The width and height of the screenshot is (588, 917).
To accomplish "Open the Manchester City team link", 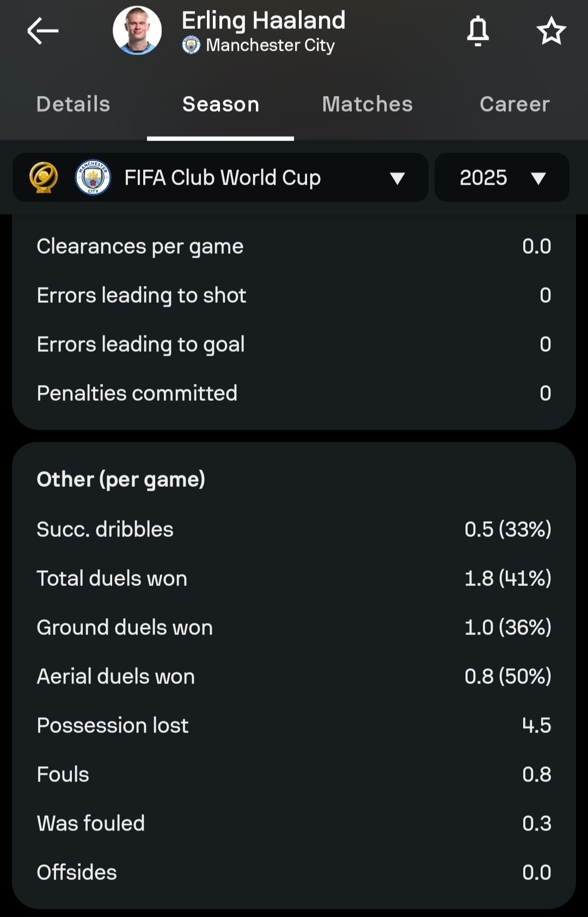I will coord(270,45).
